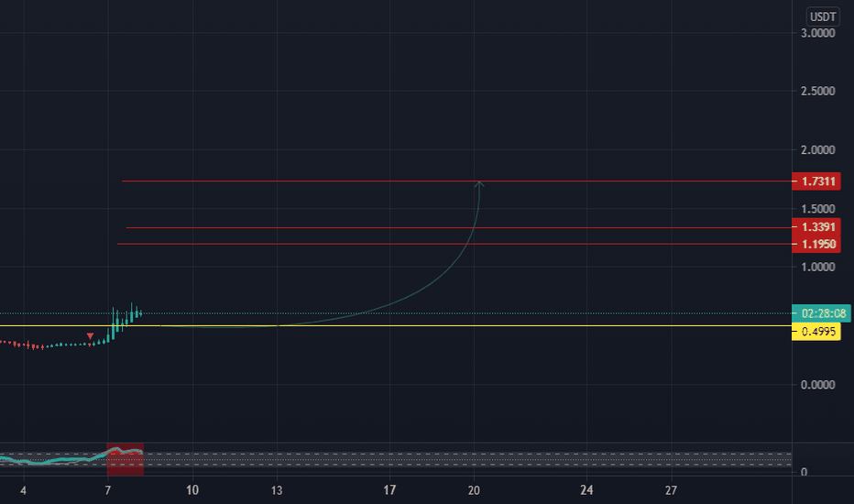Select the red horizontal line at 1.3391
The width and height of the screenshot is (854, 504).
point(458,228)
